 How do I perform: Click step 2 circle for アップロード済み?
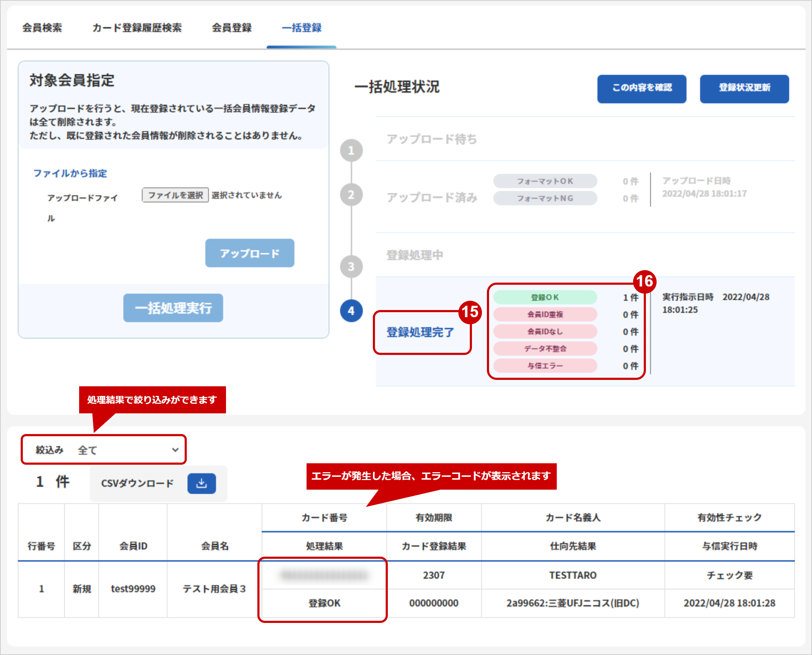coord(351,195)
